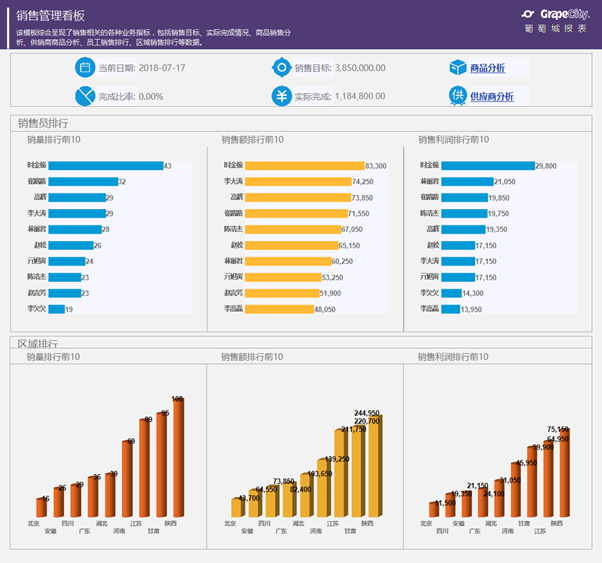Click the regional sales column labeled 103,650
Screen dimensions: 602x563
(307, 495)
